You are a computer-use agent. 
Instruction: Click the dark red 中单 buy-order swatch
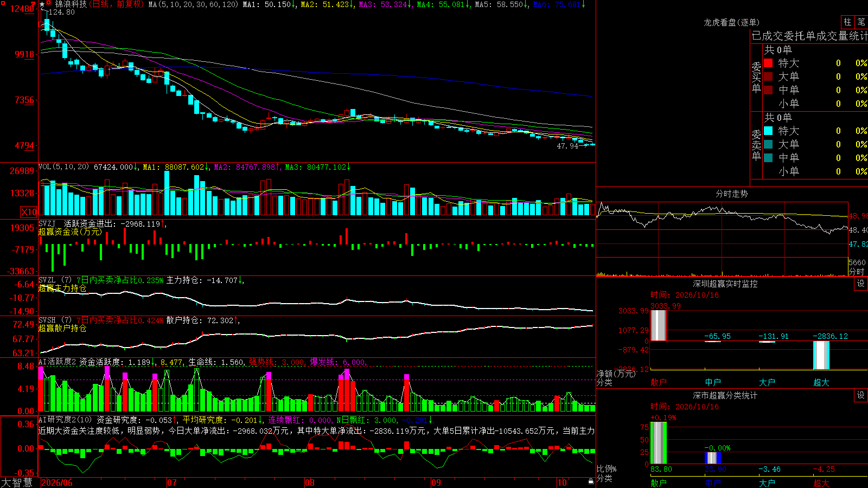click(768, 89)
